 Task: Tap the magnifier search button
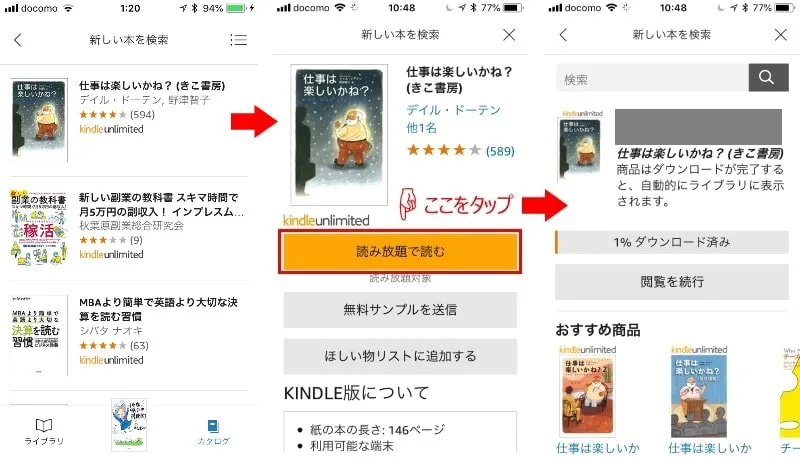[768, 78]
